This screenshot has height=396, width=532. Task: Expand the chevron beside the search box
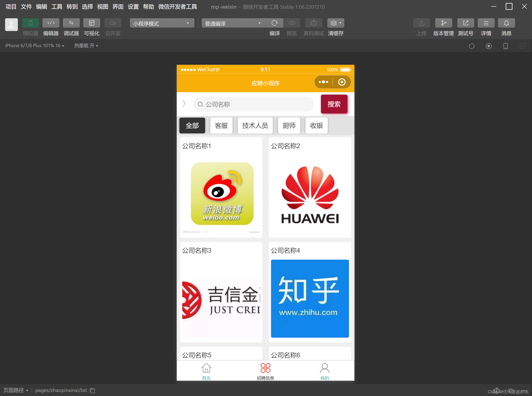tap(184, 103)
